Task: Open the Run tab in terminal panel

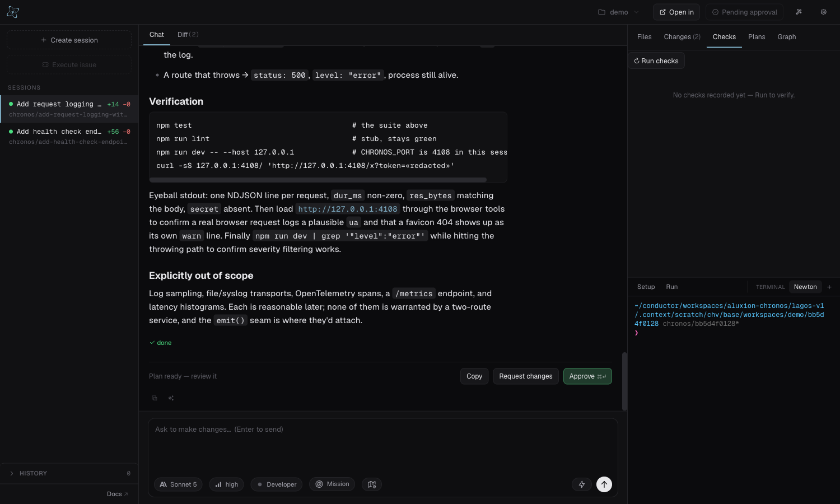Action: (672, 287)
